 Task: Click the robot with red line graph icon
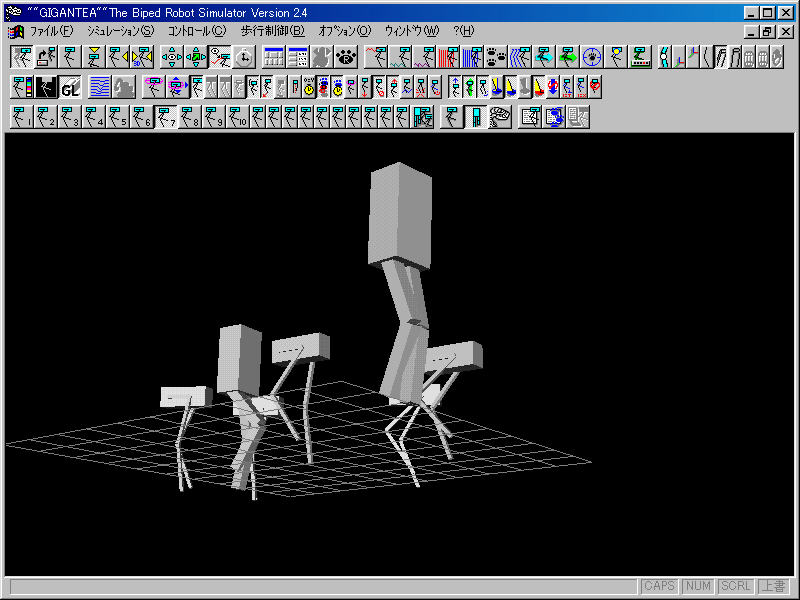pyautogui.click(x=377, y=57)
